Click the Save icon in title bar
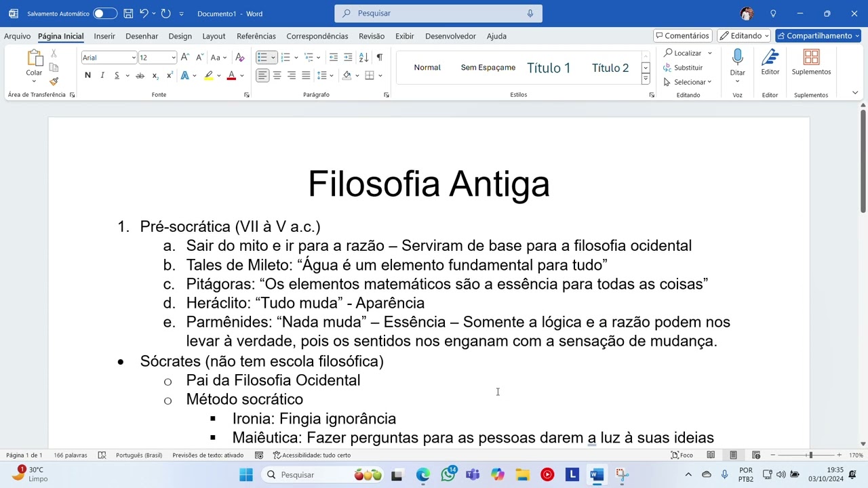Screen dimensions: 868x488 [128, 14]
